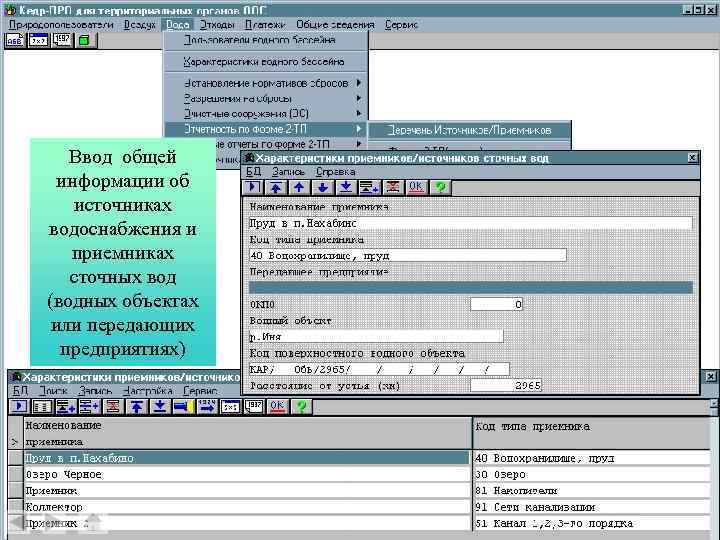
Task: Choose Характеристики водного бассейна menu entry
Action: click(266, 62)
